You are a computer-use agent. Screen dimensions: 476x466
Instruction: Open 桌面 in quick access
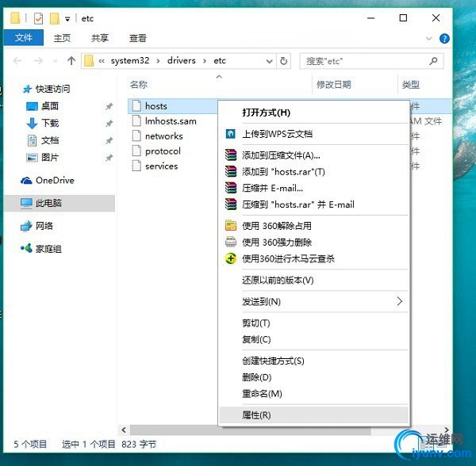click(42, 106)
